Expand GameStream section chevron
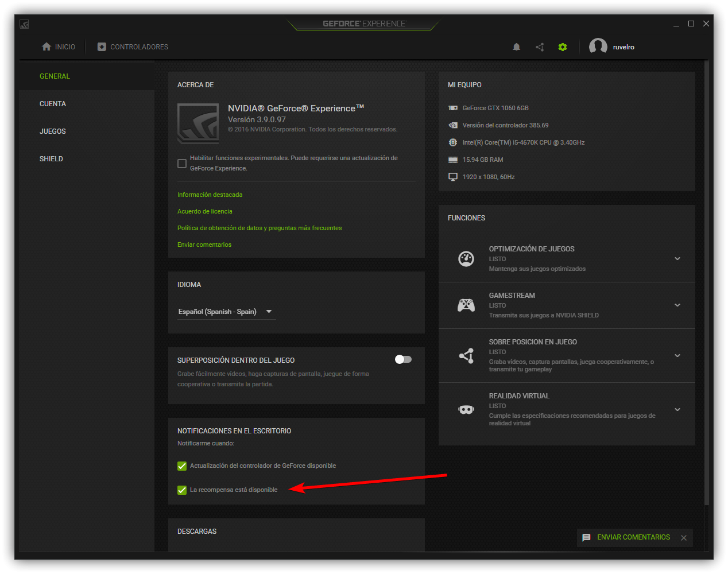The image size is (728, 574). click(x=677, y=305)
